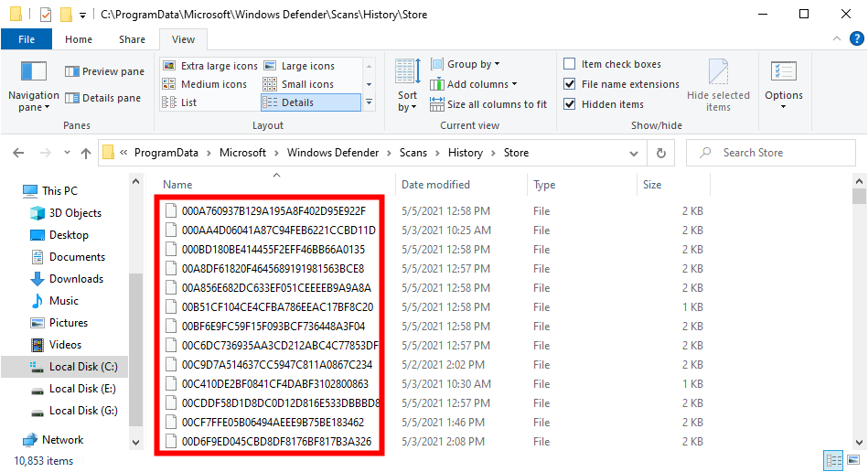
Task: Click the History breadcrumb in address bar
Action: (x=465, y=153)
